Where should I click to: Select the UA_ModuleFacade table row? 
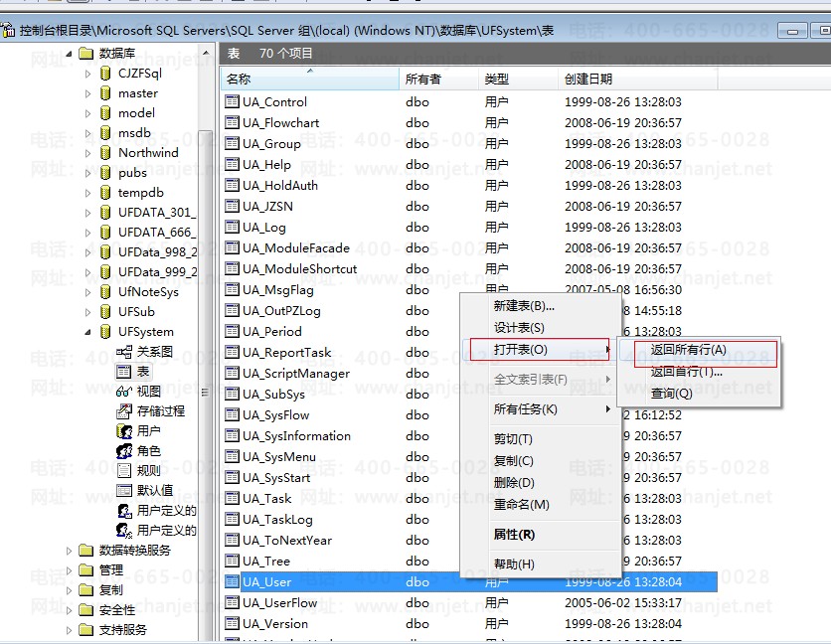click(469, 248)
